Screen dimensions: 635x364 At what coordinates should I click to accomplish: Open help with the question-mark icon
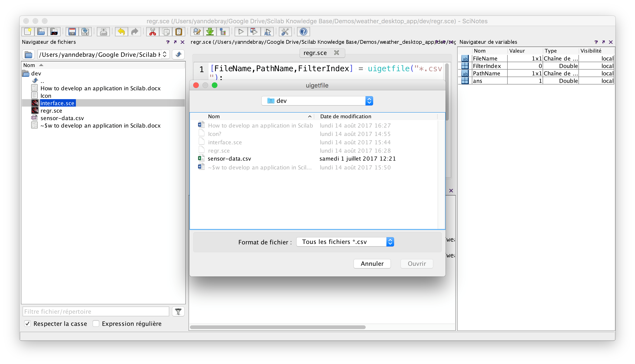(x=303, y=32)
